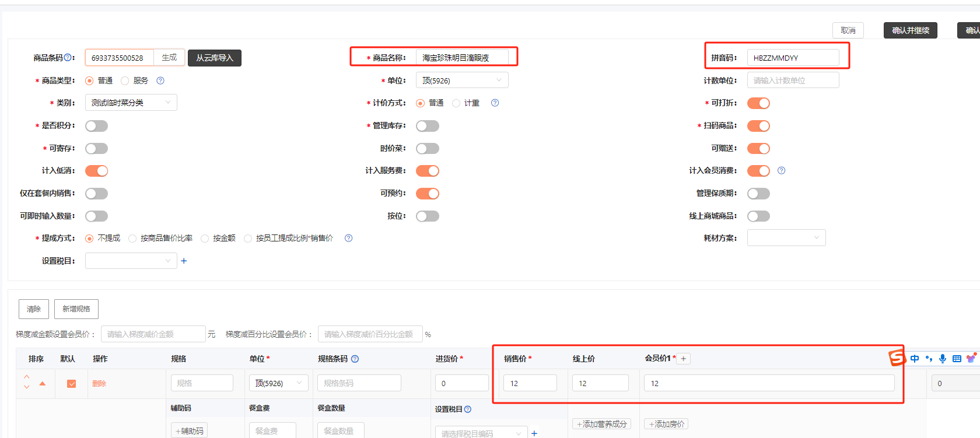
Task: Uncheck the 默认 checkbox in spec row
Action: point(71,384)
